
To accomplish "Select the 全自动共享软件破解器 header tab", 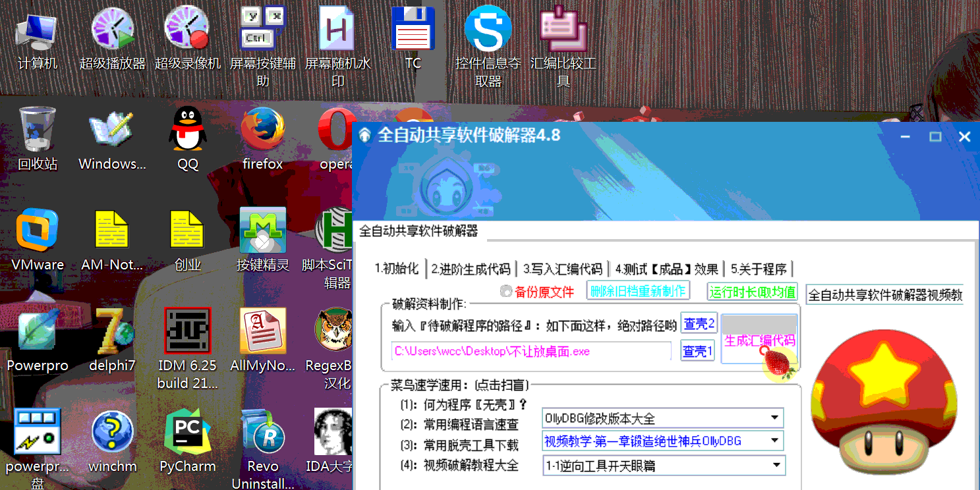I will (x=419, y=231).
